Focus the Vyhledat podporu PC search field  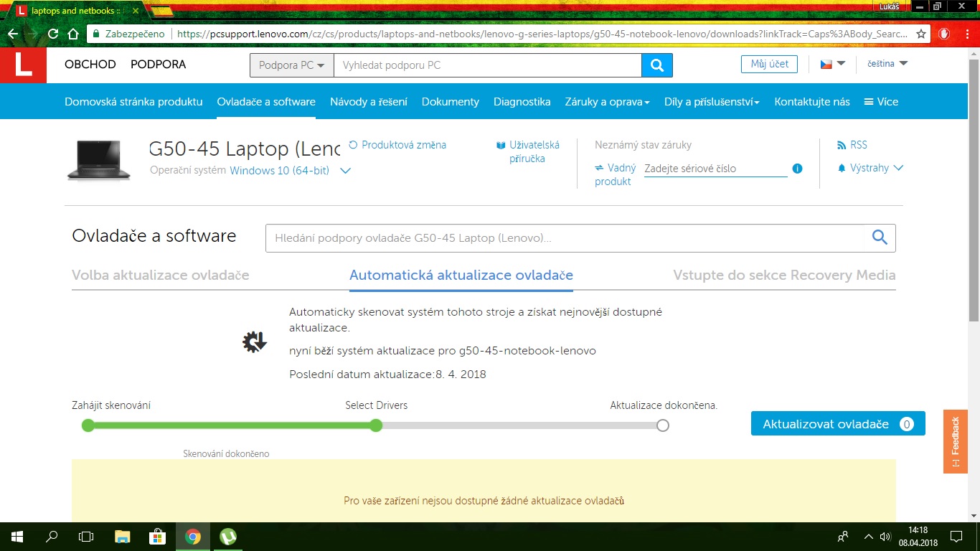coord(488,65)
